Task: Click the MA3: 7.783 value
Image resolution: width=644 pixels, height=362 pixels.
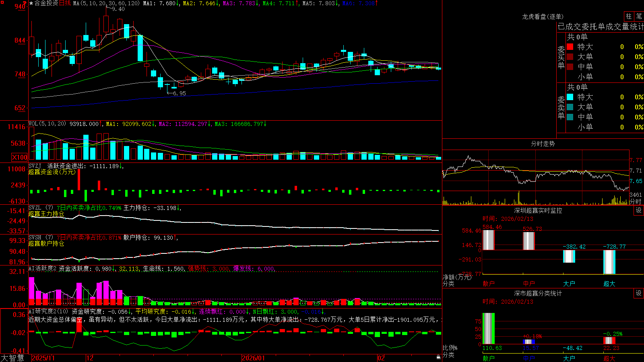Action: tap(241, 3)
